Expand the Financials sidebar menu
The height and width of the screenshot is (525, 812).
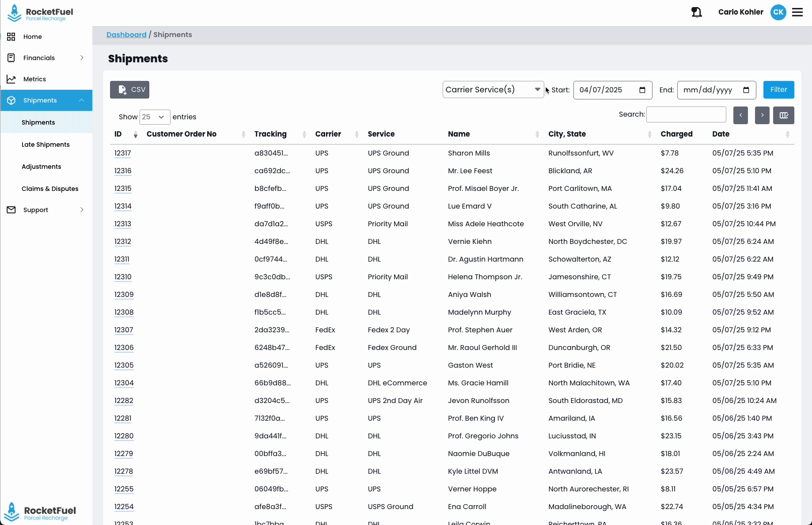pos(46,58)
